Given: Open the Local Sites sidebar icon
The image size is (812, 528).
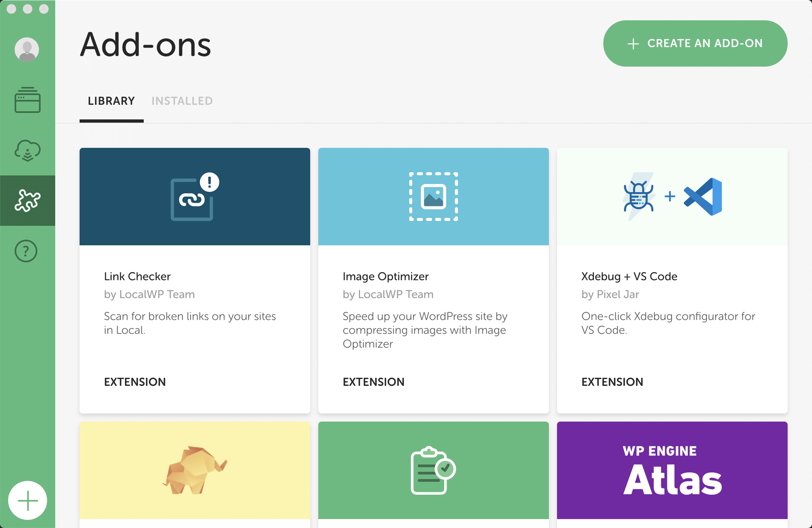Looking at the screenshot, I should pyautogui.click(x=27, y=100).
